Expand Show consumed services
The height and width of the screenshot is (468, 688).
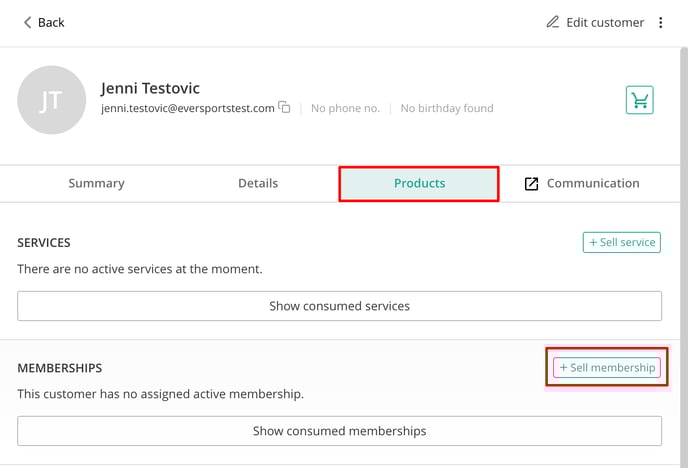(x=340, y=306)
